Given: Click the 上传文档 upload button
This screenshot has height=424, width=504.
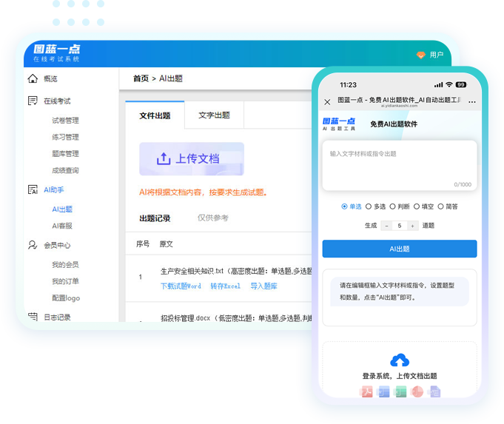Looking at the screenshot, I should point(192,159).
